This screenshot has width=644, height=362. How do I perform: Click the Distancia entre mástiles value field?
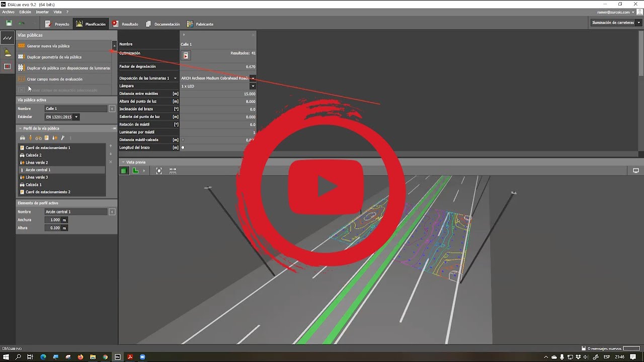218,94
